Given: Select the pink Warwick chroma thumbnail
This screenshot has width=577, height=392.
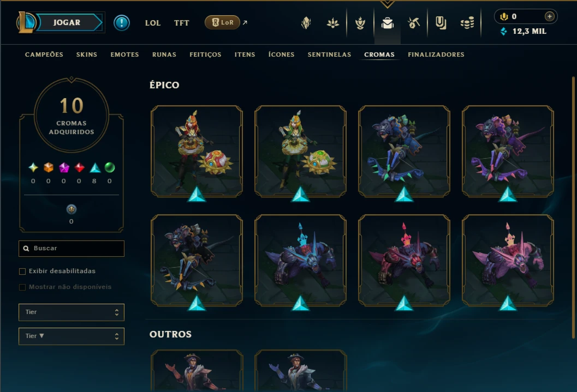Looking at the screenshot, I should (508, 261).
